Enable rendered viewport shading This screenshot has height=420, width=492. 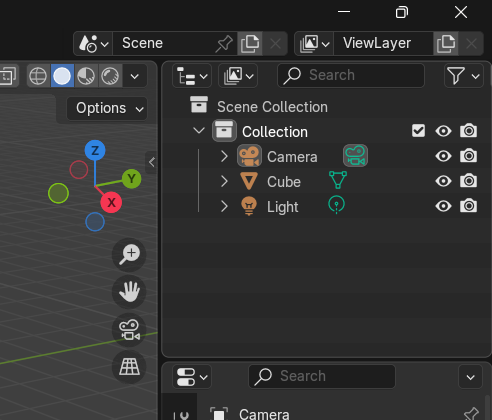coord(110,76)
